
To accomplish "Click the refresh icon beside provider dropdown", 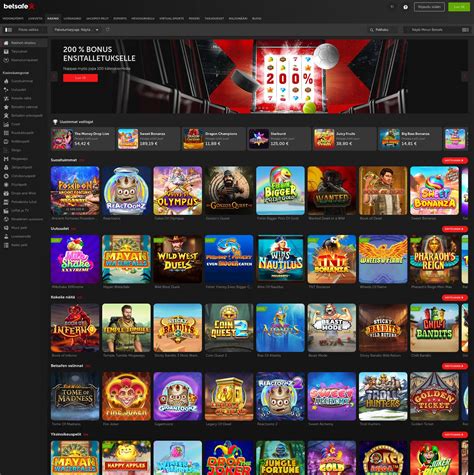I will (x=108, y=30).
